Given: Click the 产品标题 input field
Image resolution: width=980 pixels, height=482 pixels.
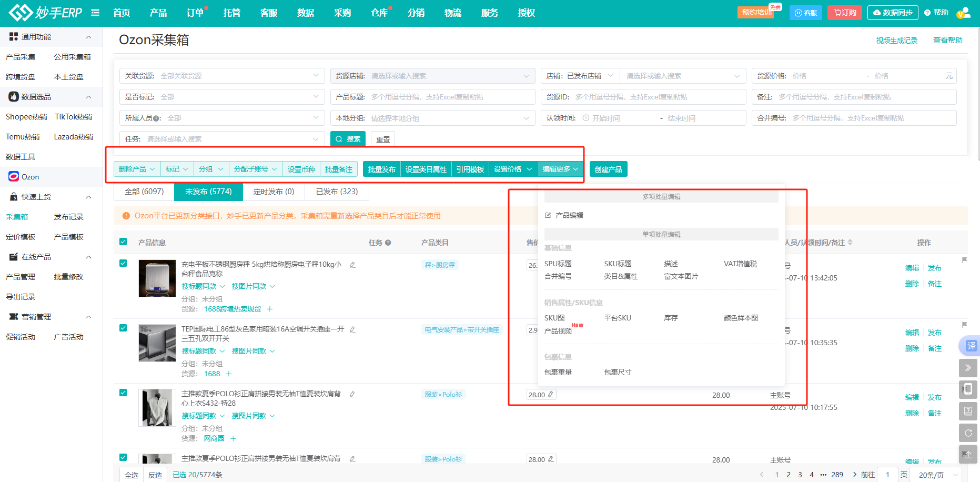Looking at the screenshot, I should click(450, 97).
